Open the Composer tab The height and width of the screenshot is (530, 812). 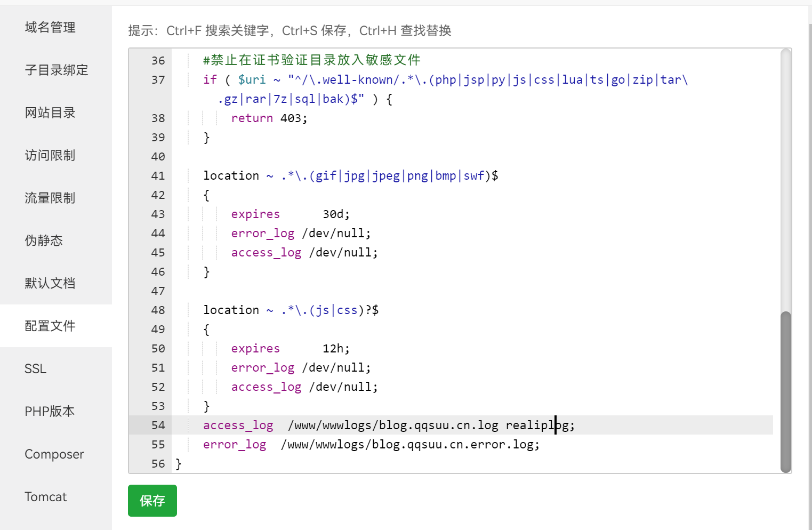click(54, 454)
